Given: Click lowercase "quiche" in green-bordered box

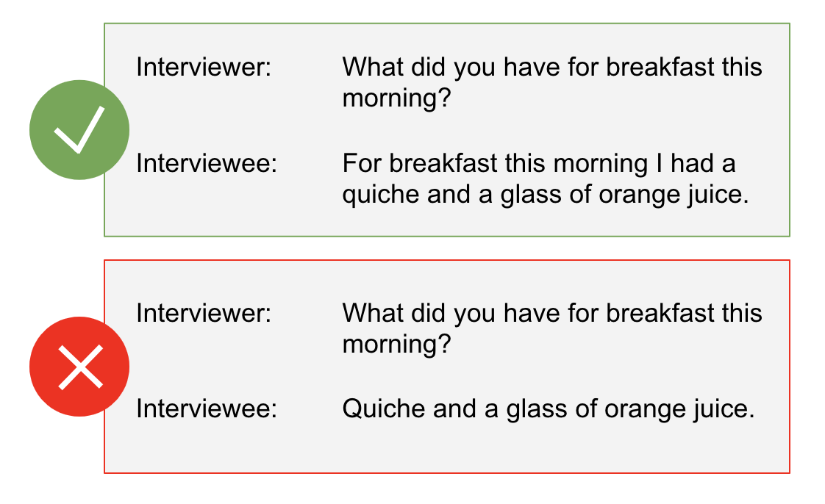Looking at the screenshot, I should [381, 195].
